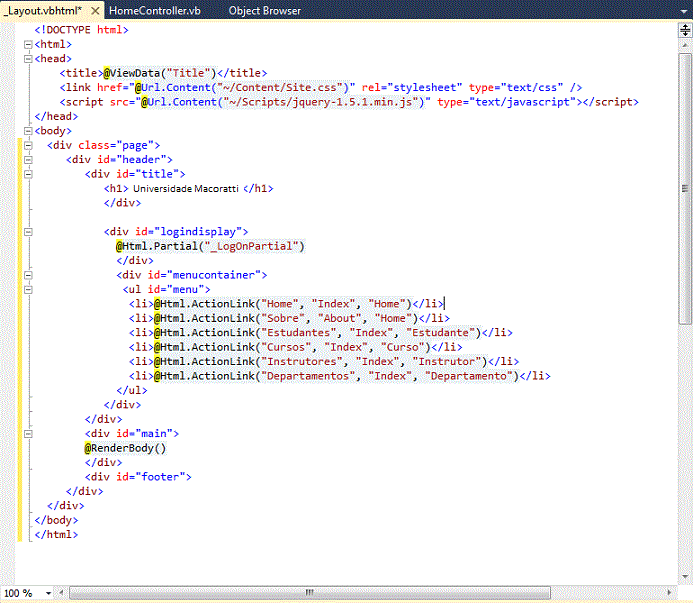Click the closing </head> tag
The height and width of the screenshot is (603, 693).
pos(56,116)
